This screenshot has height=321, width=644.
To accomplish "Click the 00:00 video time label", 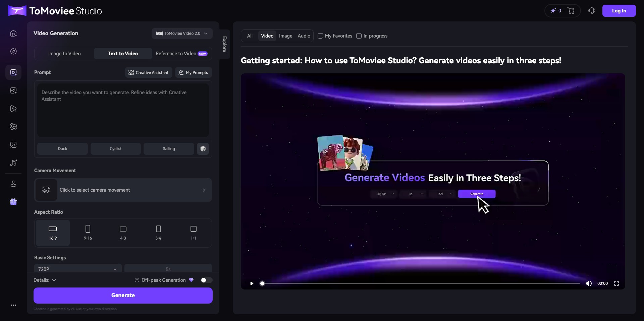I will pyautogui.click(x=602, y=283).
